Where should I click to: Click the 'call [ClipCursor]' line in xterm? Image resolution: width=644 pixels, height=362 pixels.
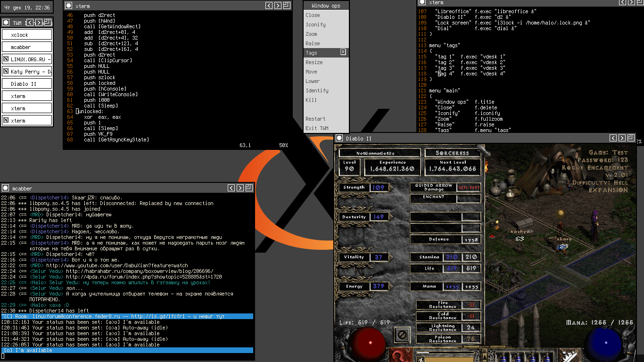point(108,60)
